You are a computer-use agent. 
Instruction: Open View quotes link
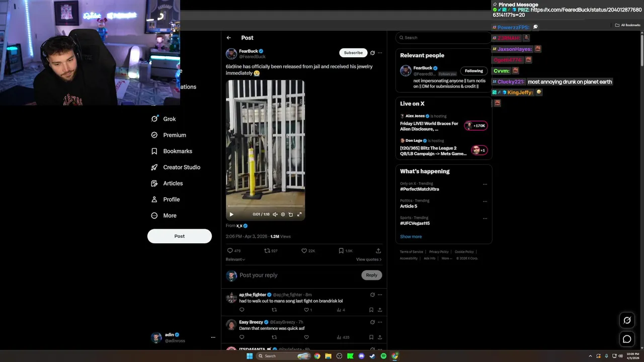coord(369,259)
